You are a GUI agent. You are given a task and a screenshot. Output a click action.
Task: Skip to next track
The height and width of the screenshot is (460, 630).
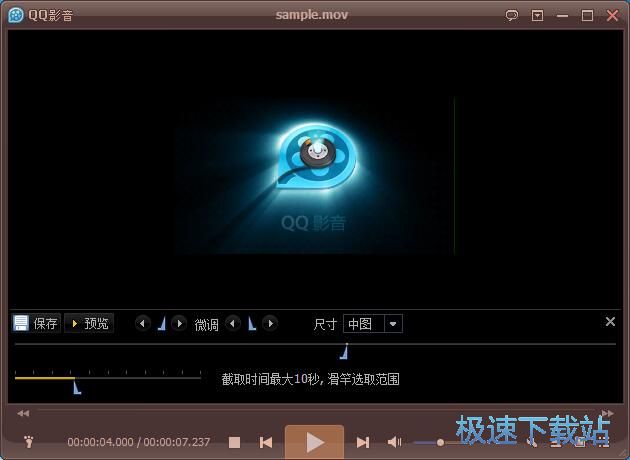coord(363,442)
